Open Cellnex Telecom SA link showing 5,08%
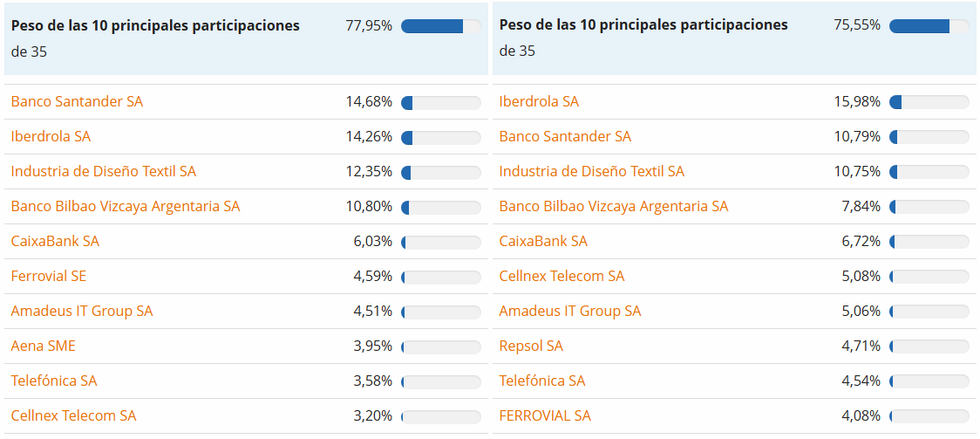The image size is (980, 439). 561,277
